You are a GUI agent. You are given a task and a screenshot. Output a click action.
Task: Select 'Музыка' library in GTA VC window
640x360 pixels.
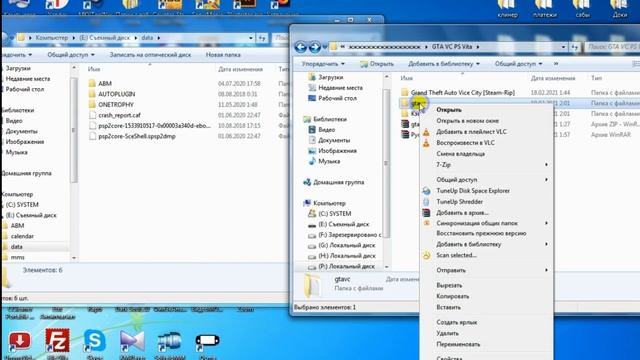(x=329, y=161)
